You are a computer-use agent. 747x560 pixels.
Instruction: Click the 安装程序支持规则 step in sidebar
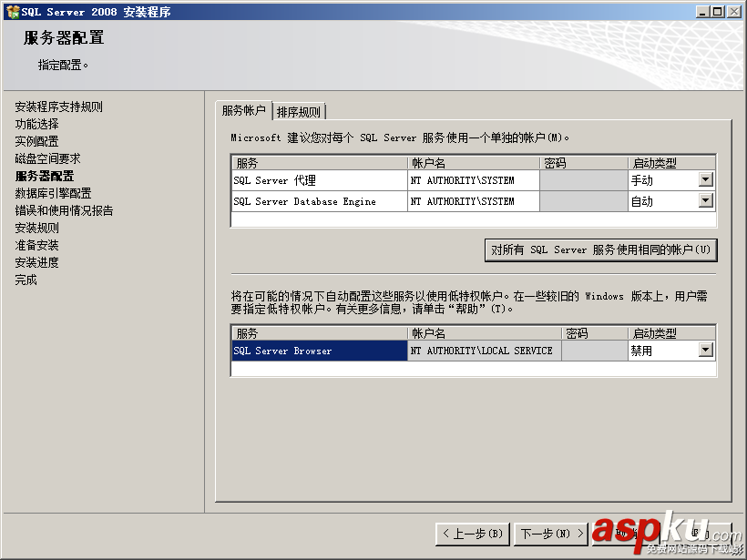[58, 107]
